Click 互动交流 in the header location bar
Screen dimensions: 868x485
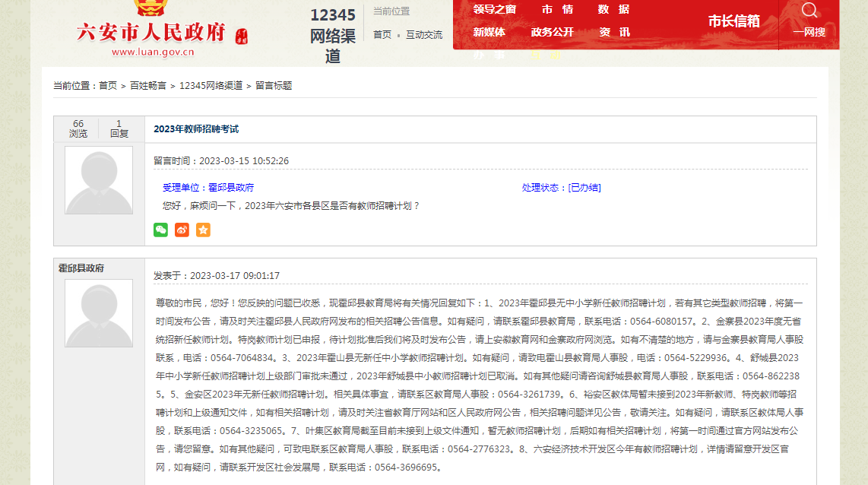[424, 34]
